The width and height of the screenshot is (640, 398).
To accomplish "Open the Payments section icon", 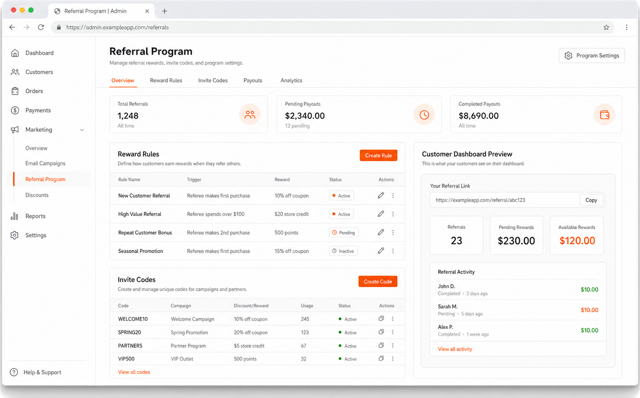I will click(x=15, y=110).
